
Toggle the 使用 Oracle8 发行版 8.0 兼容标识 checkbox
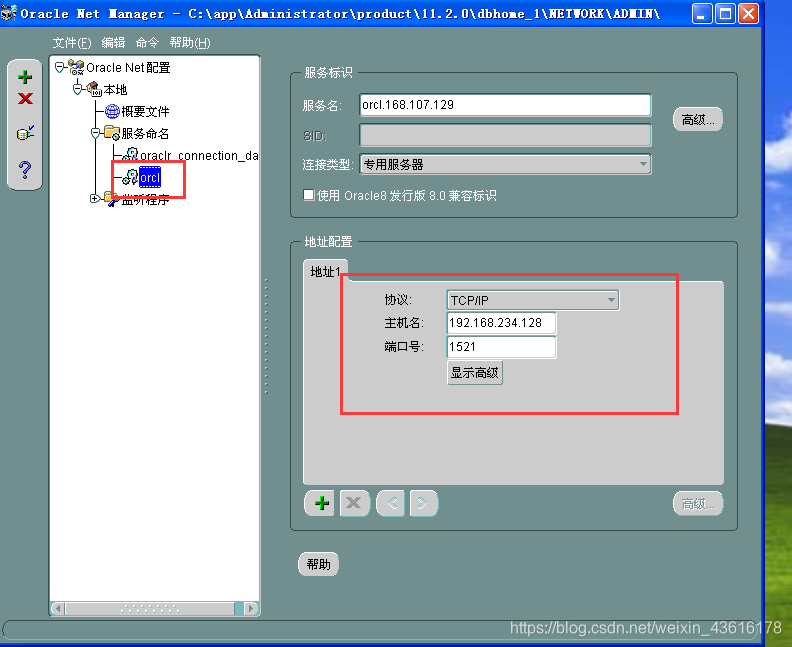[x=308, y=195]
